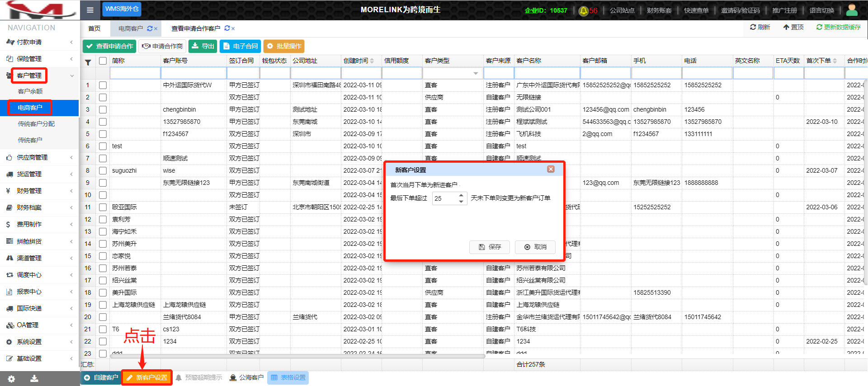Check the checkbox for row 6 test
The width and height of the screenshot is (868, 386).
click(x=103, y=146)
